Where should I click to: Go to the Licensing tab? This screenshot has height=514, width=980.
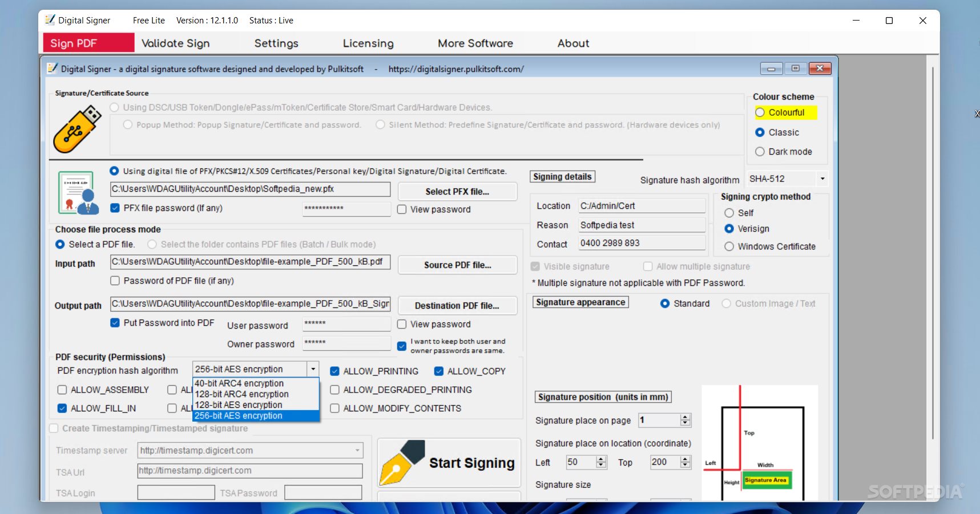point(368,43)
